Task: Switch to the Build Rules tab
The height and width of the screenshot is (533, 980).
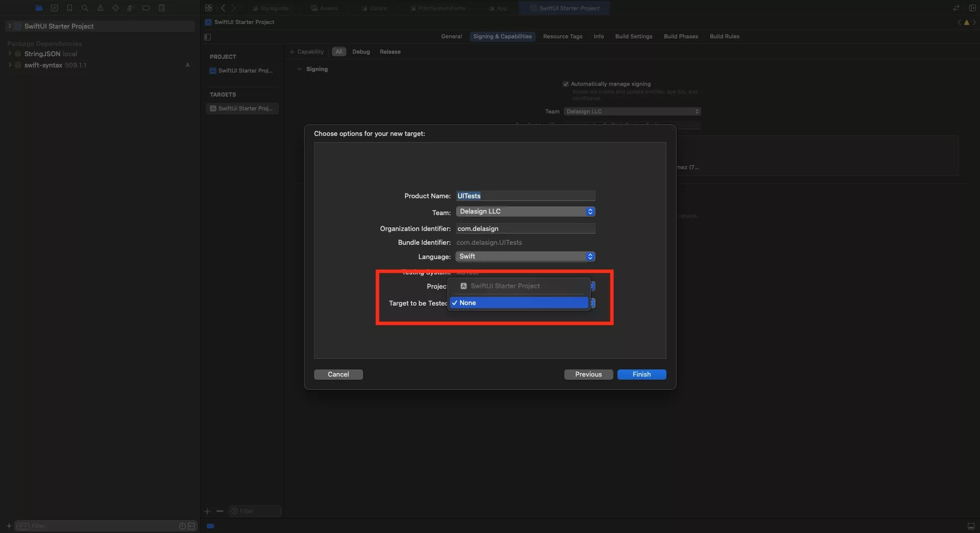Action: coord(724,36)
